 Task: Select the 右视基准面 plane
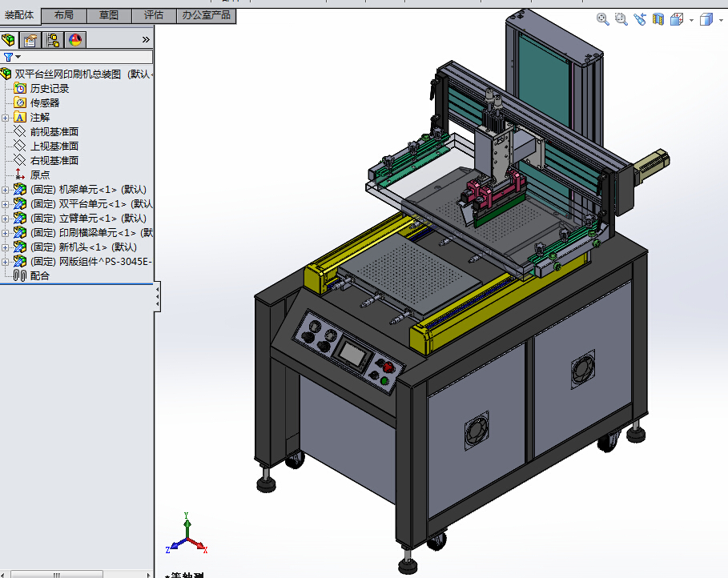(54, 161)
